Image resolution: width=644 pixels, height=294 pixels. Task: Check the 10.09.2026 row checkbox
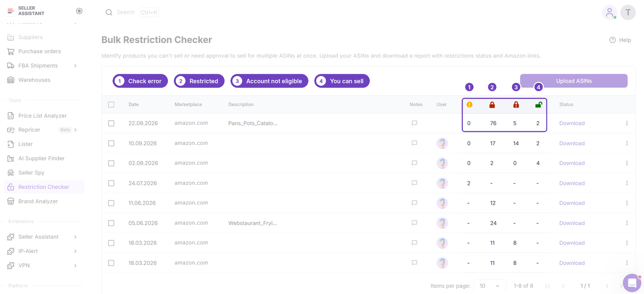111,143
